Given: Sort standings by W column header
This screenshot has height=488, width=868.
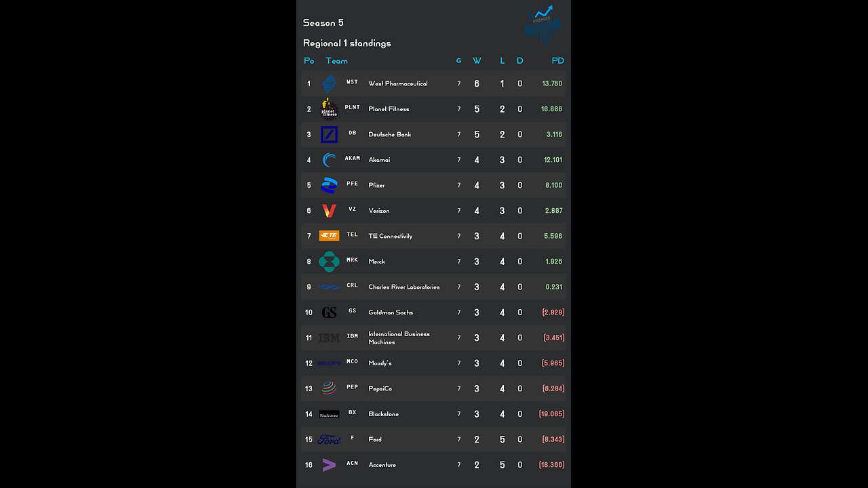Looking at the screenshot, I should point(477,60).
